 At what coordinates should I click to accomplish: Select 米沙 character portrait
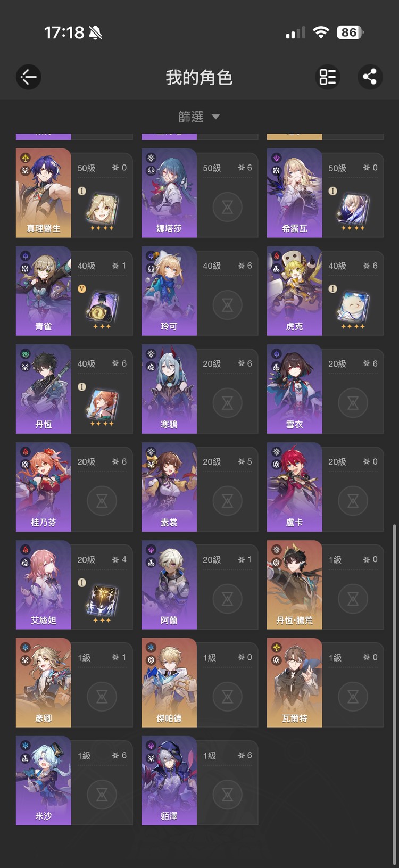pos(44,781)
